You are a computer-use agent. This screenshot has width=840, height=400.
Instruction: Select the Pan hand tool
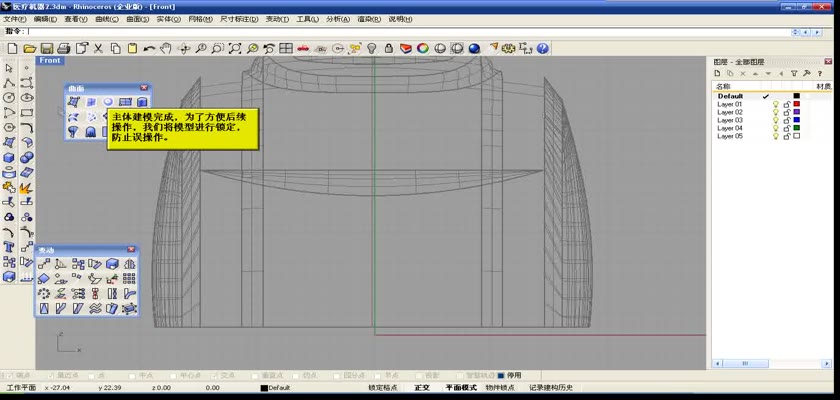[x=167, y=48]
